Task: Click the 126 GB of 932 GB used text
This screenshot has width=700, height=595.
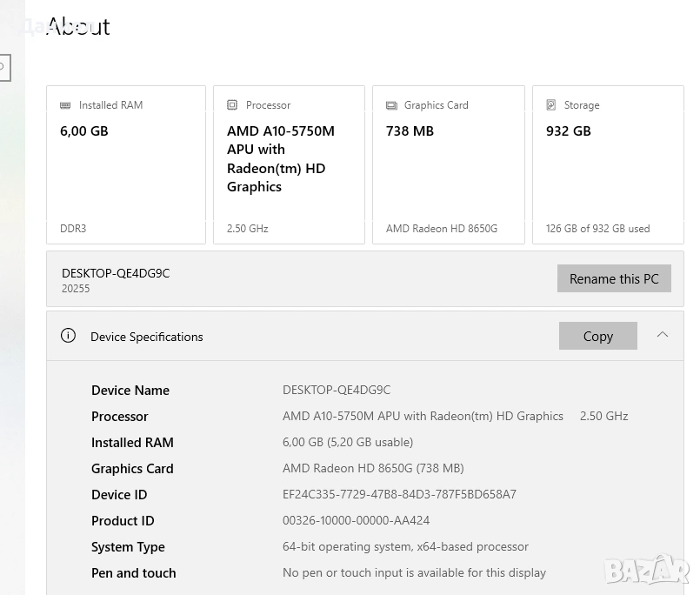Action: pos(597,229)
